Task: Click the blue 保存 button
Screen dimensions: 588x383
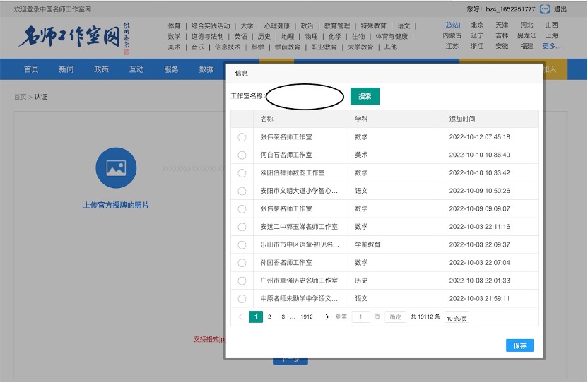Action: tap(519, 346)
